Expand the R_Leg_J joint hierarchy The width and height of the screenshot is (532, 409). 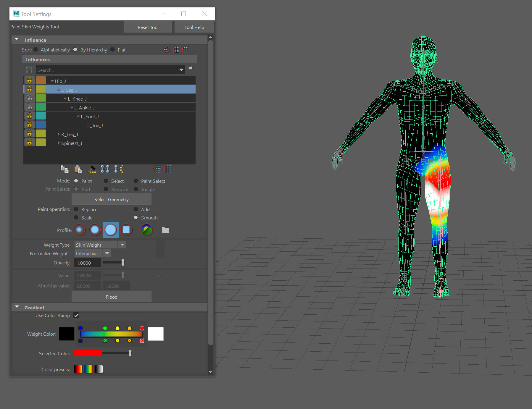tap(59, 134)
